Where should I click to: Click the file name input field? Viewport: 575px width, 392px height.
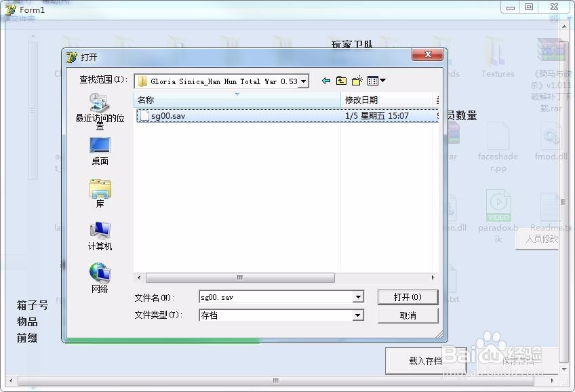point(276,297)
